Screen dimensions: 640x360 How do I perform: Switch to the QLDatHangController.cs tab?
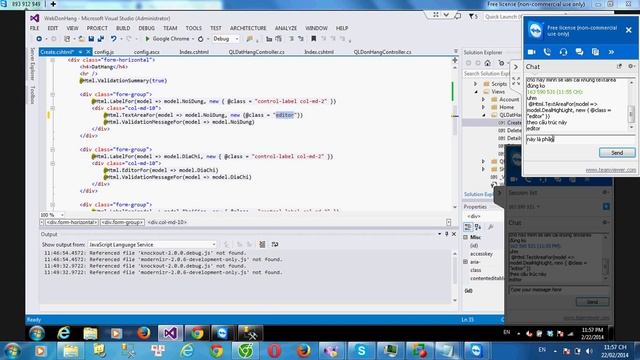click(x=256, y=52)
